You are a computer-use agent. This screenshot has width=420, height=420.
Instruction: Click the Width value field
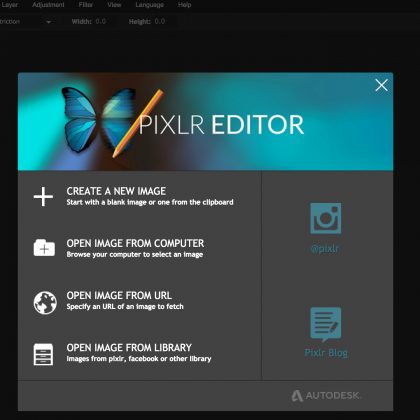coord(101,21)
